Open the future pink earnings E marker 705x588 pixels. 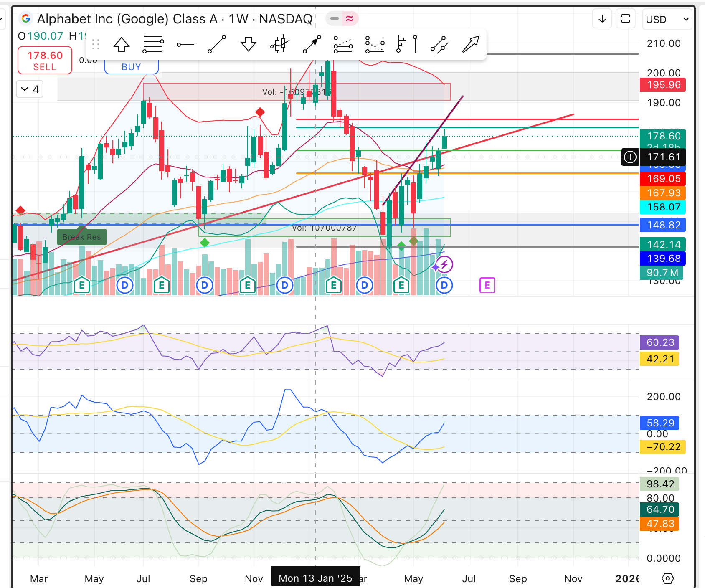(487, 286)
